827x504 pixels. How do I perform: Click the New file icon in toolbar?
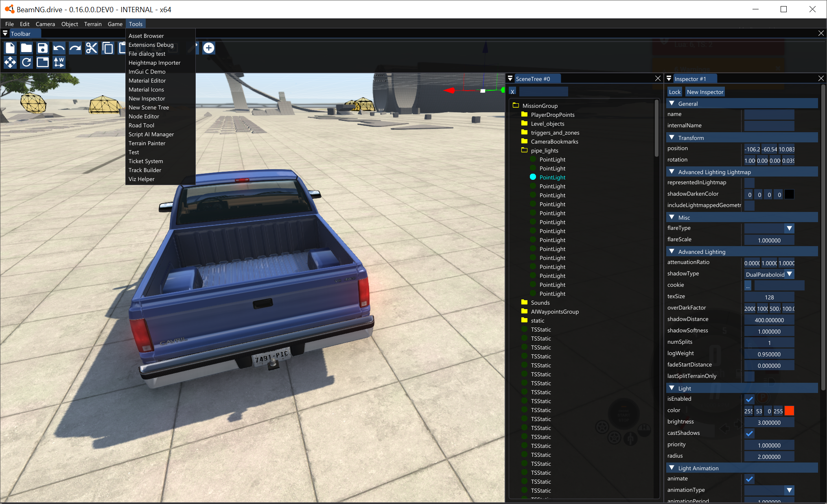pyautogui.click(x=10, y=48)
